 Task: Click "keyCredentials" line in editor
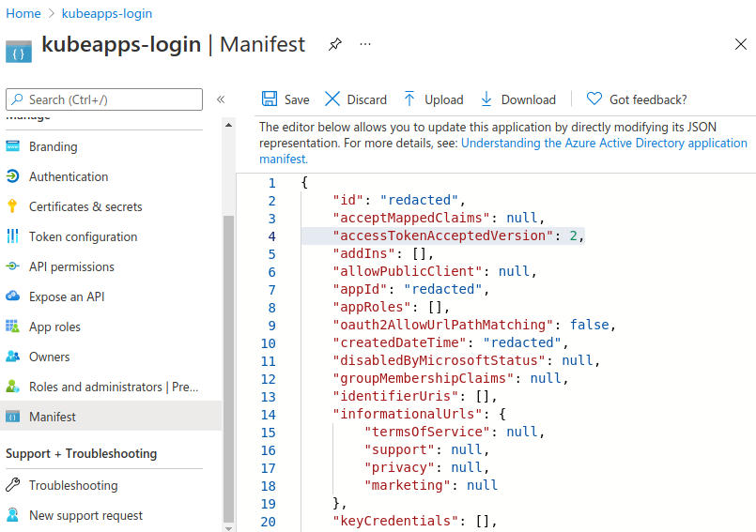414,521
